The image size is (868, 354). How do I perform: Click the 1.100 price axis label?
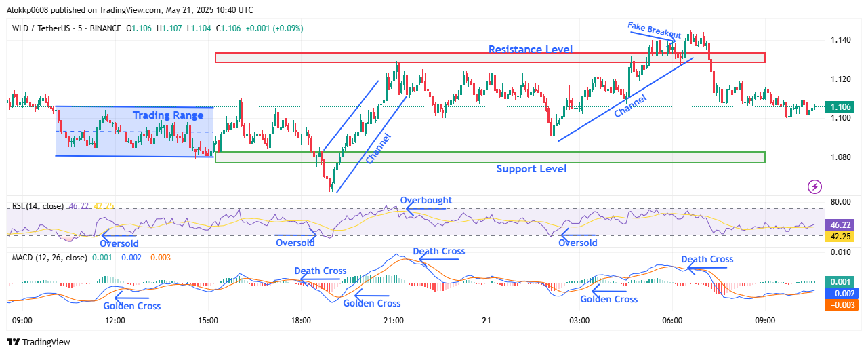coord(840,119)
